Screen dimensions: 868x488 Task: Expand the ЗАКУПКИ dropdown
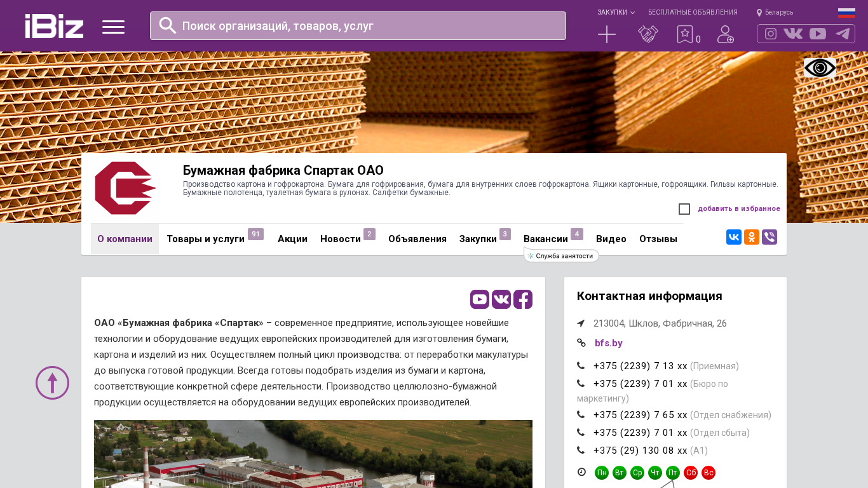pyautogui.click(x=616, y=12)
